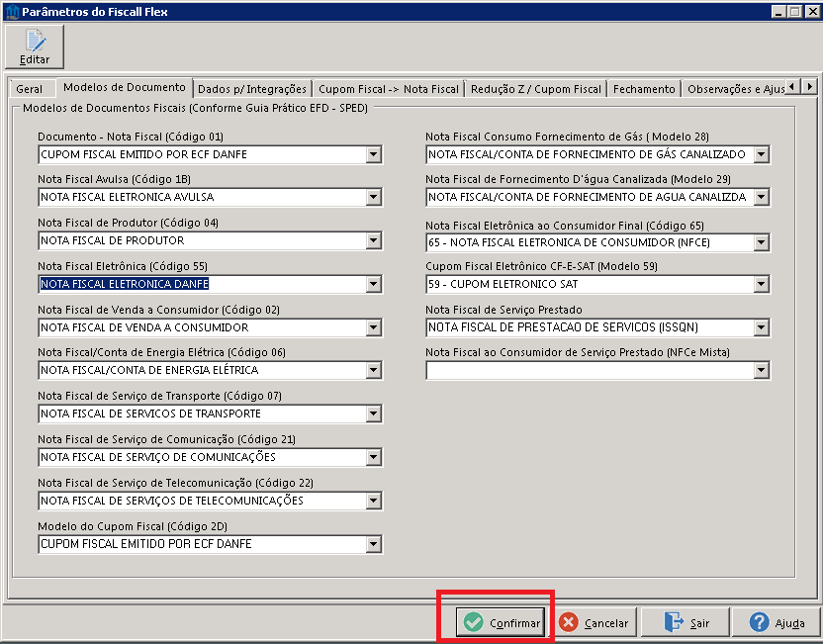The image size is (823, 644).
Task: Minimize the Parâmetros do Fiscall Flex window
Action: [x=778, y=11]
